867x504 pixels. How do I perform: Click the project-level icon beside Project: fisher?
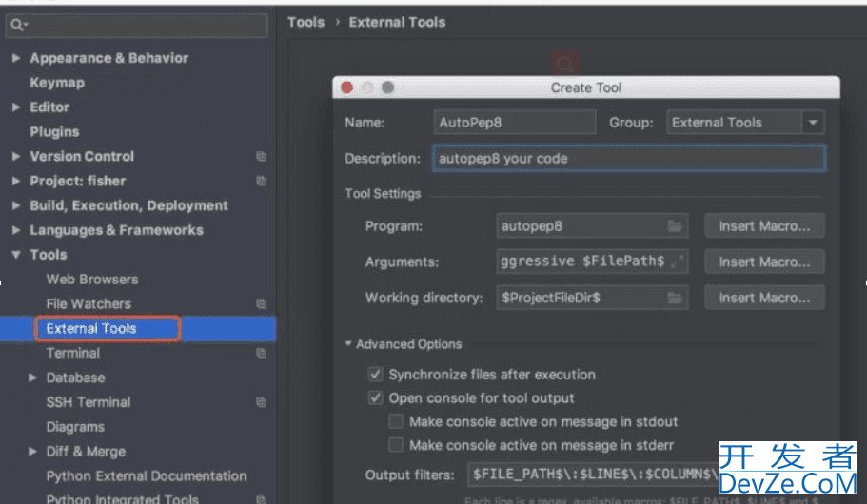[x=262, y=181]
